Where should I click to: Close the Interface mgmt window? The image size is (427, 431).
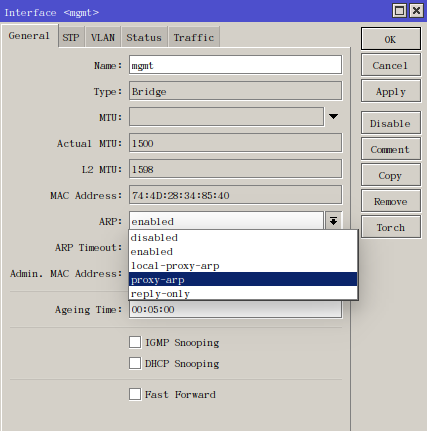point(416,11)
